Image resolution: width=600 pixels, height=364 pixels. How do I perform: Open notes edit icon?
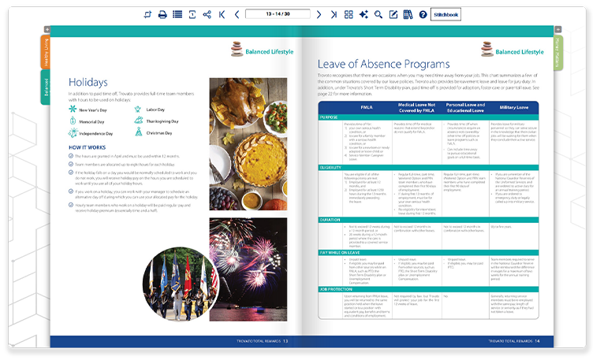(393, 14)
